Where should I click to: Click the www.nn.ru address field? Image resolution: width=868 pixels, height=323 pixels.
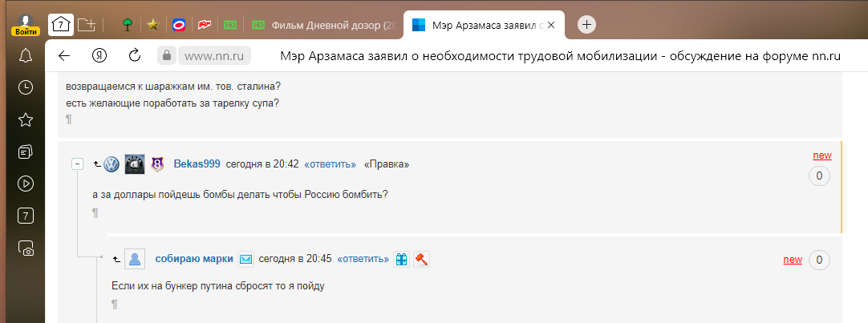point(215,55)
